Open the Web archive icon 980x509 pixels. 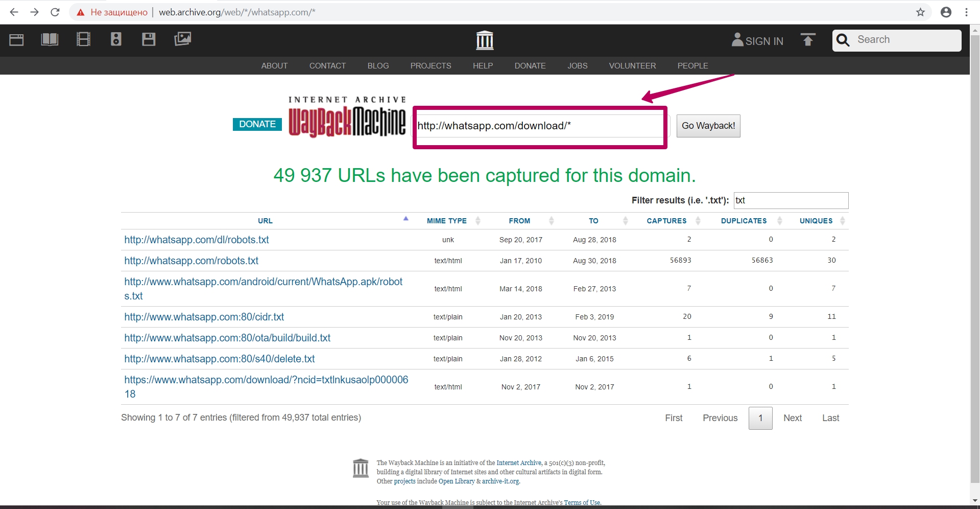16,39
